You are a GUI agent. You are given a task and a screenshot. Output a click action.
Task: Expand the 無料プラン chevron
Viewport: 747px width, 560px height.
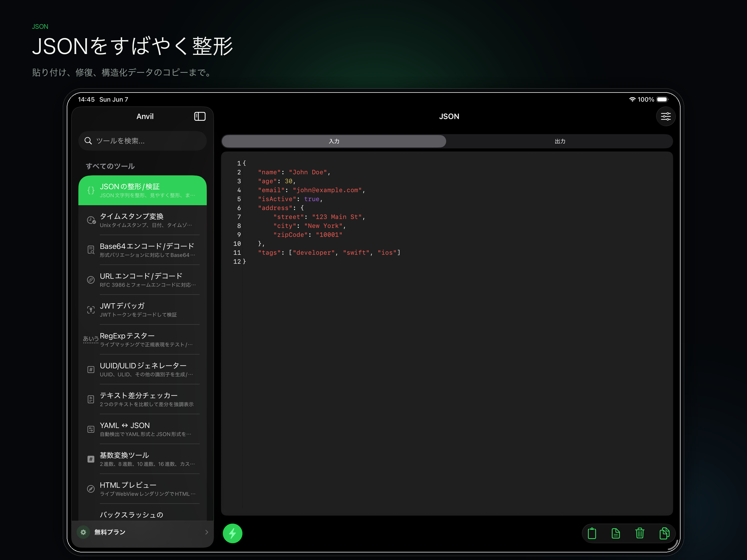(x=206, y=532)
